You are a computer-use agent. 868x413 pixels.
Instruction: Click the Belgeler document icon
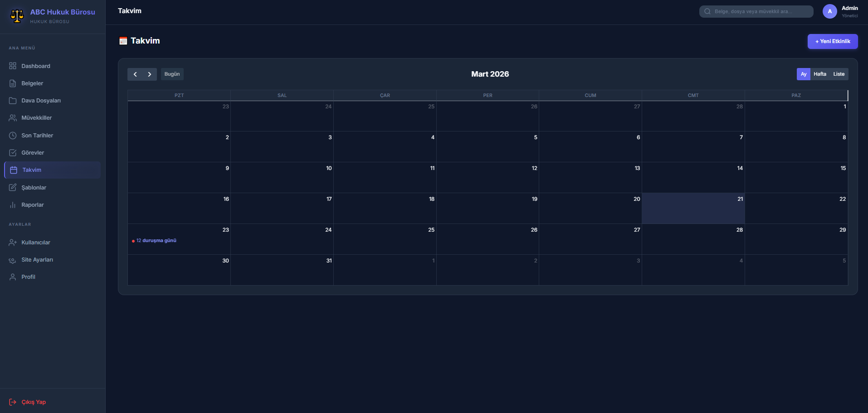coord(13,83)
